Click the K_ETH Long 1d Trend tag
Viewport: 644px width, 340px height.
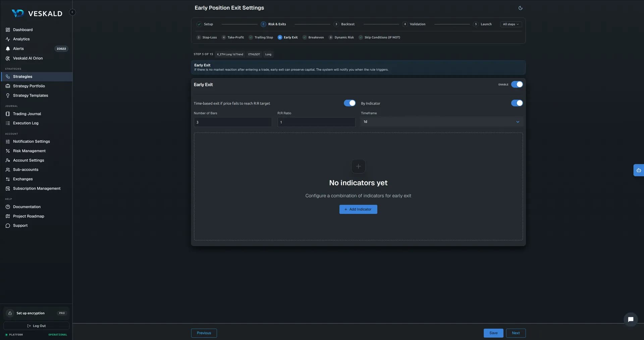point(230,54)
